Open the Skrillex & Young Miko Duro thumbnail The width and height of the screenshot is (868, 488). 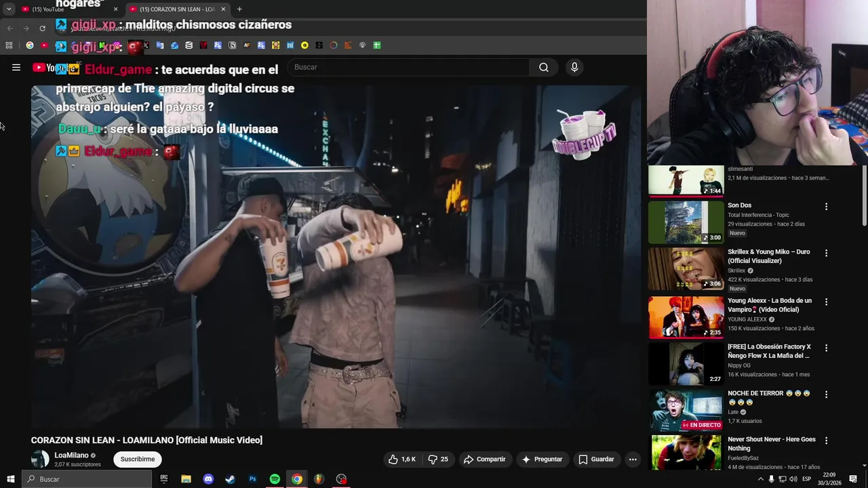click(x=686, y=268)
